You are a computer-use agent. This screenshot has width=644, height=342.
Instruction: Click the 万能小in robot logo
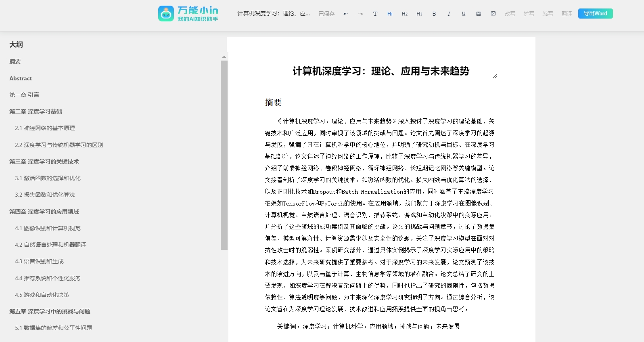click(166, 13)
